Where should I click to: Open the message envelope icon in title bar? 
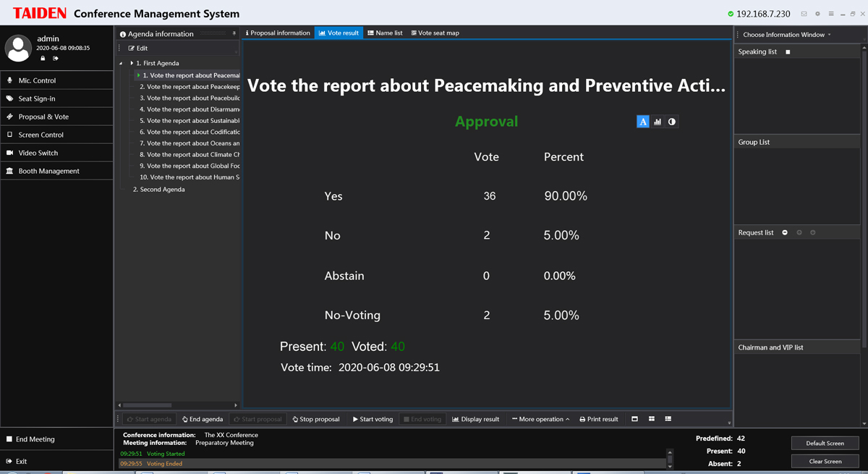click(804, 14)
